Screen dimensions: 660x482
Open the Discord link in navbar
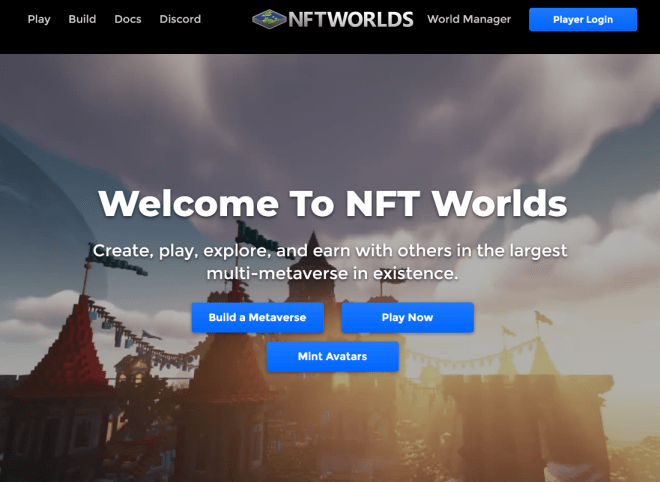pyautogui.click(x=180, y=19)
